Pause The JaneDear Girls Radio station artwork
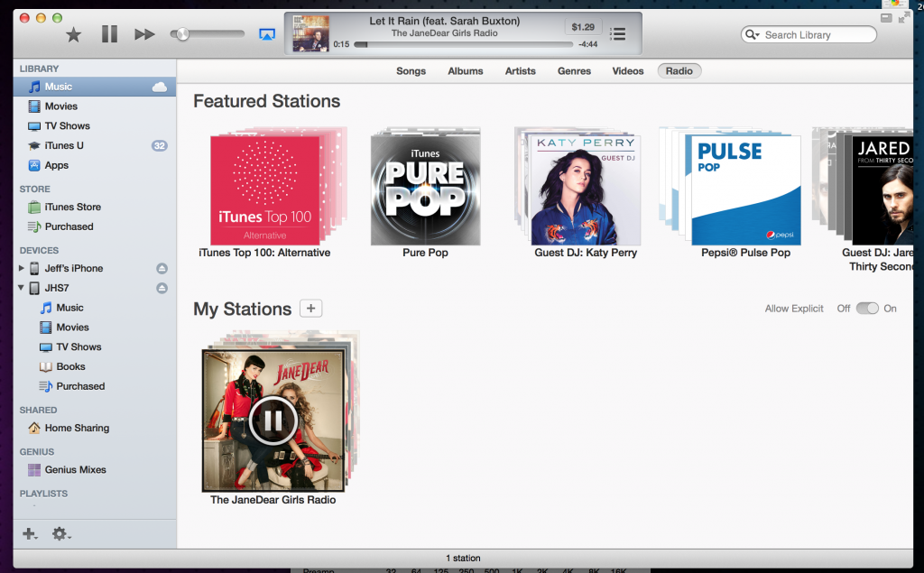924x573 pixels. (x=273, y=421)
